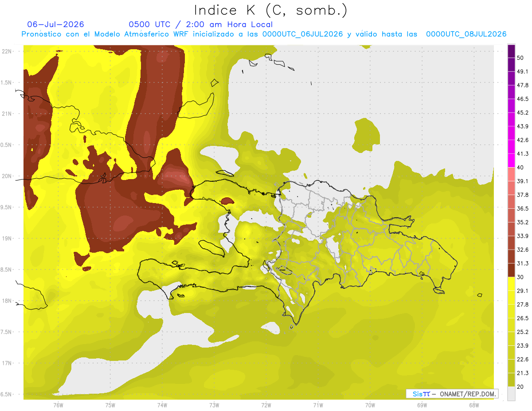The image size is (532, 411).
Task: Click the legend value "26.5"
Action: pos(523,318)
